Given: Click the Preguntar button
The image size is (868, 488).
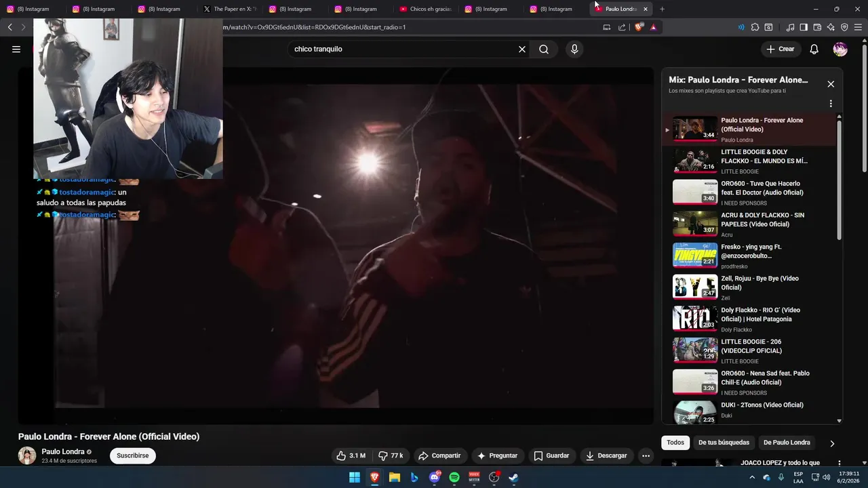Looking at the screenshot, I should (x=497, y=455).
